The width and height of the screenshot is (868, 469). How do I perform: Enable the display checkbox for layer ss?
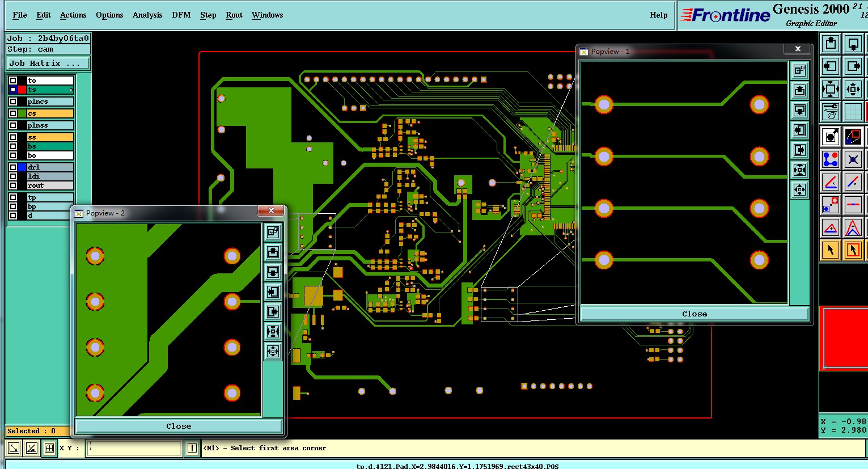13,137
